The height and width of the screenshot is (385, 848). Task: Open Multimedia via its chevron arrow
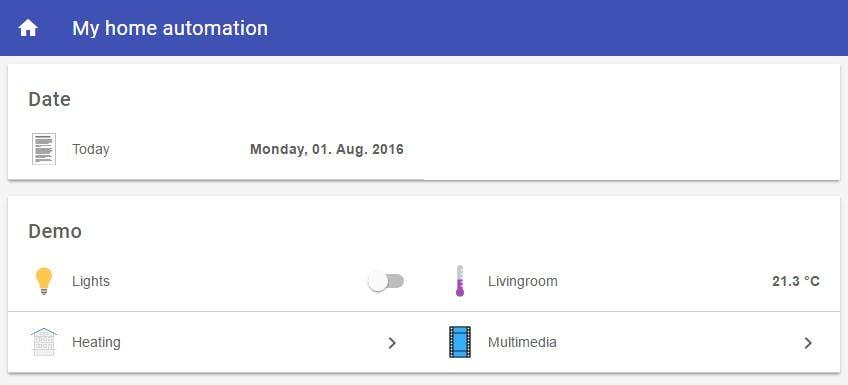click(x=808, y=342)
